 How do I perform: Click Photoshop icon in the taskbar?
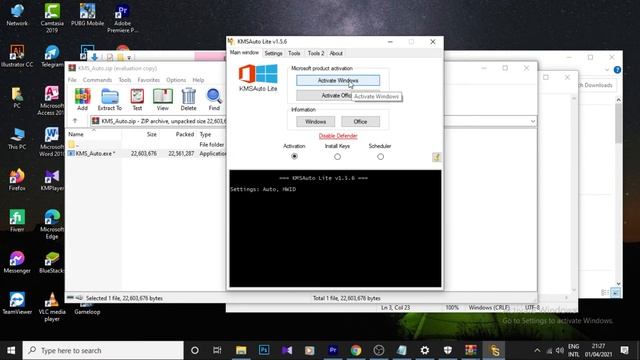(264, 350)
